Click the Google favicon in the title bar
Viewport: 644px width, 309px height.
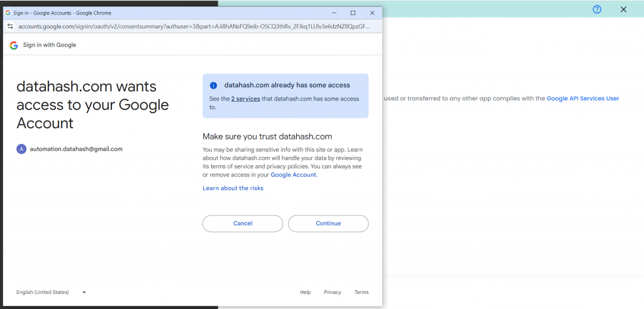pyautogui.click(x=8, y=13)
